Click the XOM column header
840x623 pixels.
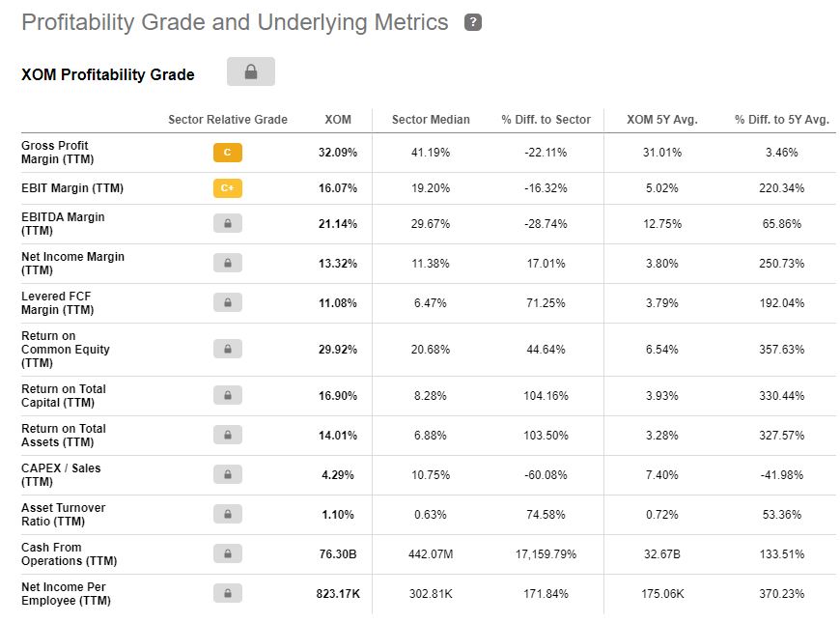338,119
